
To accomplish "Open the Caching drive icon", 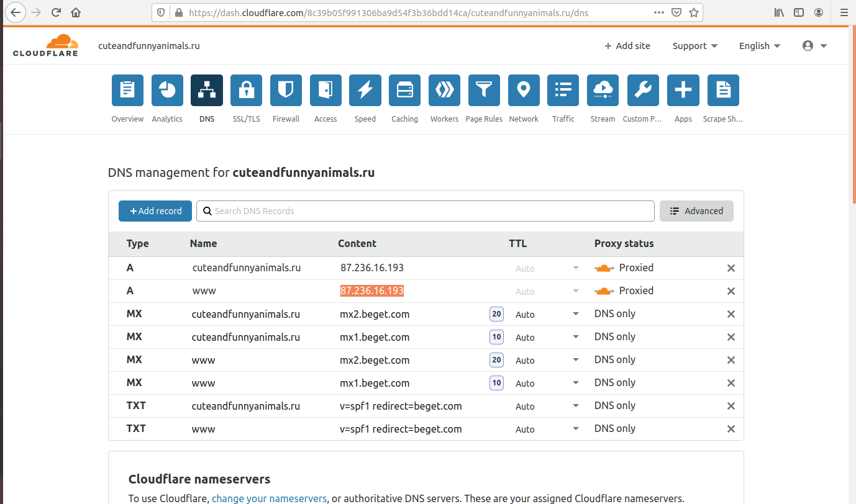I will [405, 91].
